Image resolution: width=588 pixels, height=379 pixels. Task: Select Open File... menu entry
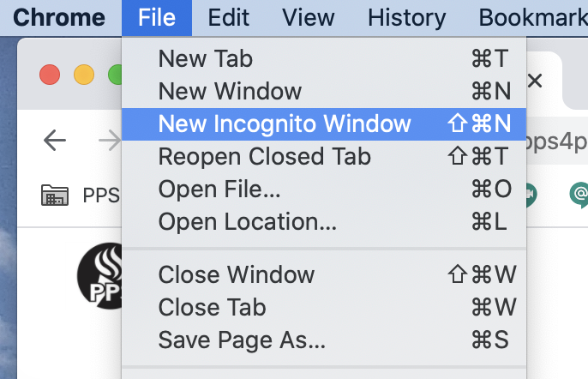click(x=324, y=189)
